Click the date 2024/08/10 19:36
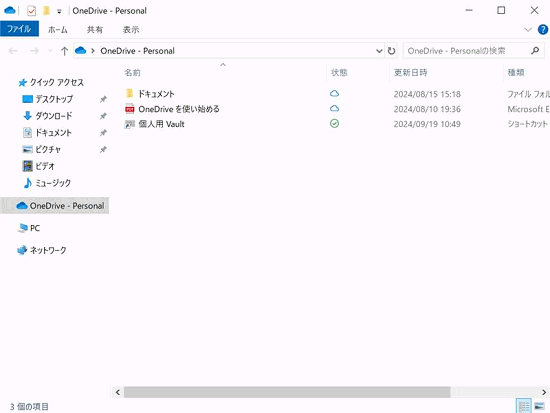Image resolution: width=550 pixels, height=413 pixels. coord(427,109)
